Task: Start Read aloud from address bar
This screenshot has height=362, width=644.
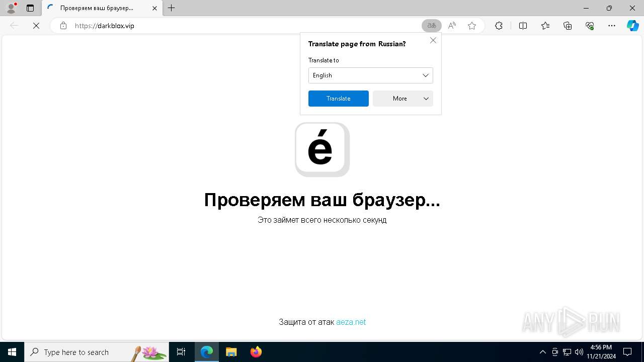Action: [452, 26]
